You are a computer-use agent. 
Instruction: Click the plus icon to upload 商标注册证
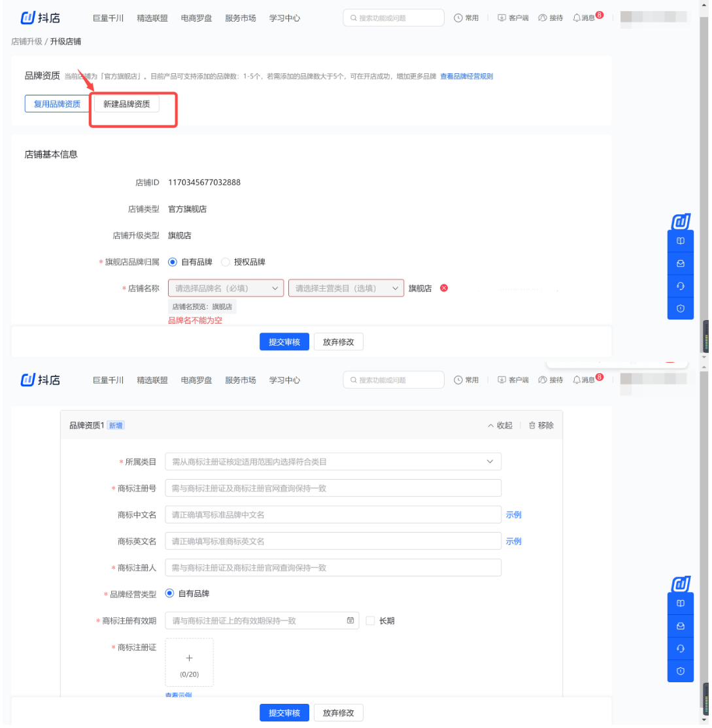point(190,658)
